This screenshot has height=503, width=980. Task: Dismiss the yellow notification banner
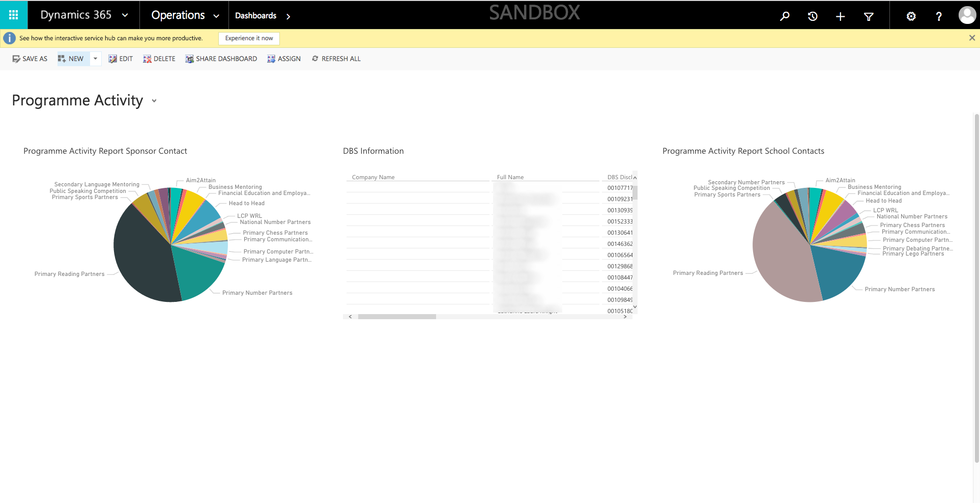click(972, 38)
